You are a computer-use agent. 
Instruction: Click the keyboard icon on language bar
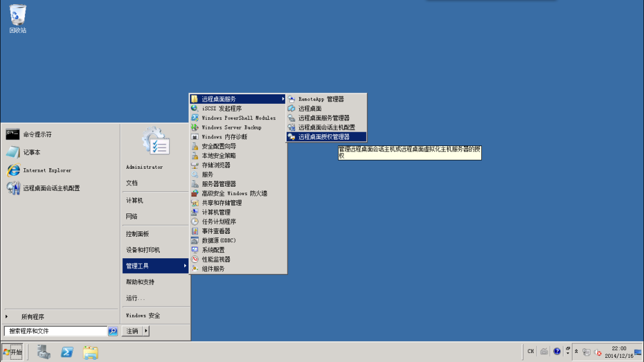[x=544, y=351]
